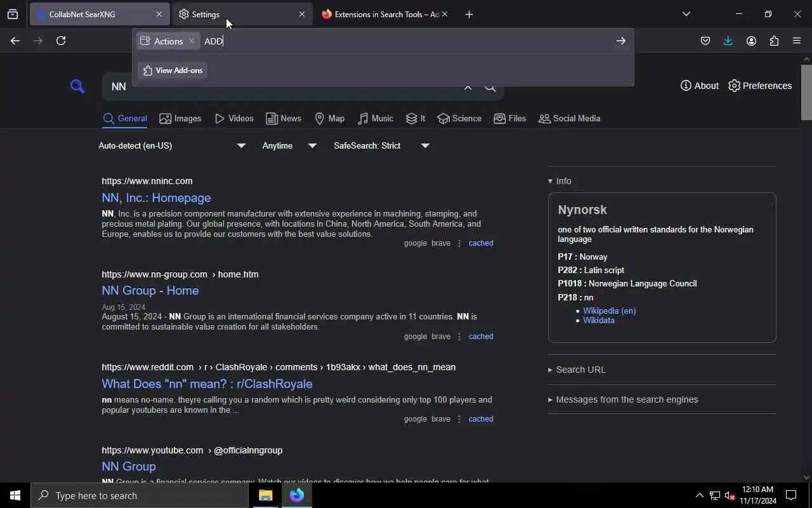Select the Map category
This screenshot has width=812, height=508.
pos(329,119)
